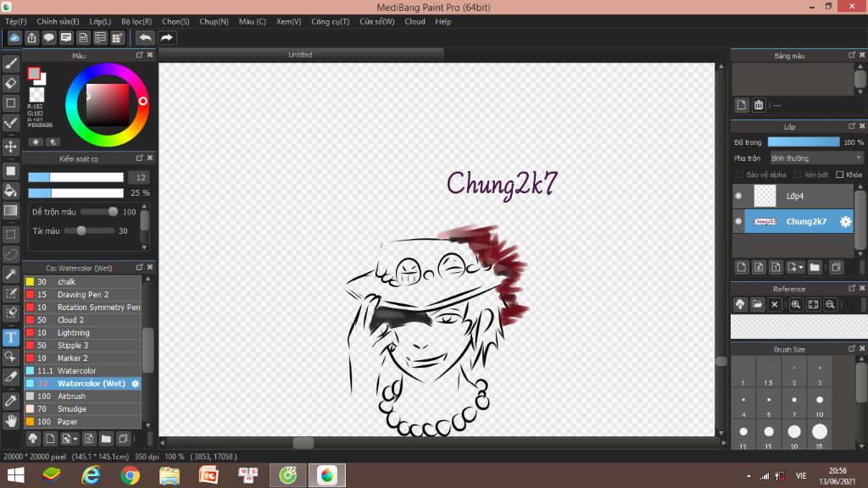Select the Lớp4 layer
The height and width of the screenshot is (488, 868).
point(793,196)
